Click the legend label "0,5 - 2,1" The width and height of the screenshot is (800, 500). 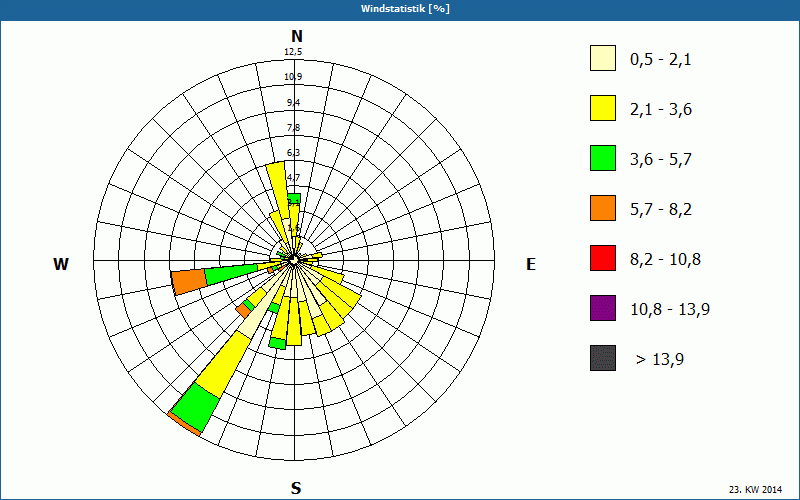coord(661,60)
